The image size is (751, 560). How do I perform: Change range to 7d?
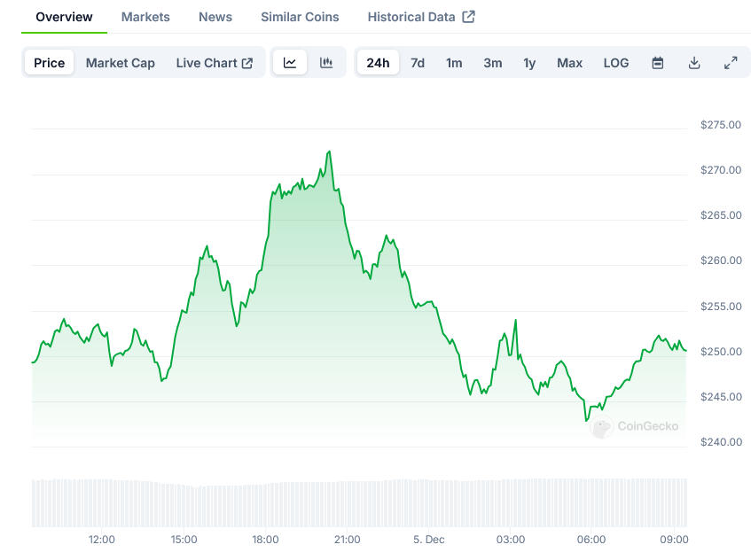pyautogui.click(x=418, y=63)
